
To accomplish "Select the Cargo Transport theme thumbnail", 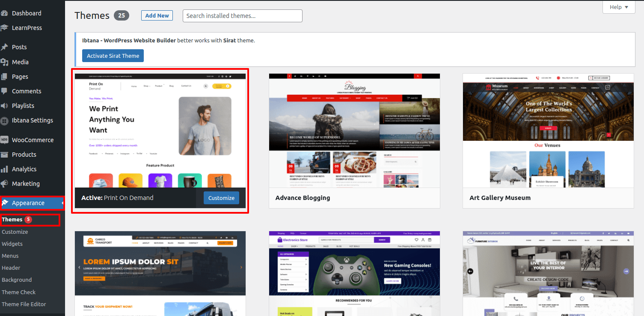I will coord(160,274).
